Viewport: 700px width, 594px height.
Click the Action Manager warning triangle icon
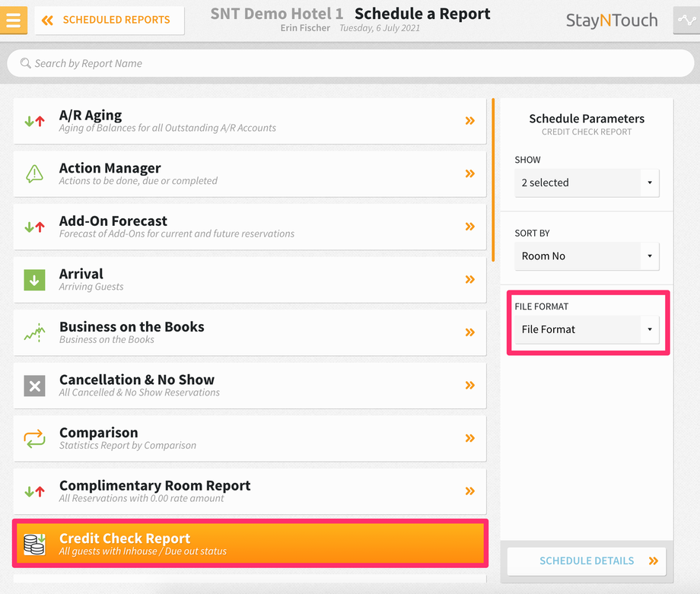[34, 173]
